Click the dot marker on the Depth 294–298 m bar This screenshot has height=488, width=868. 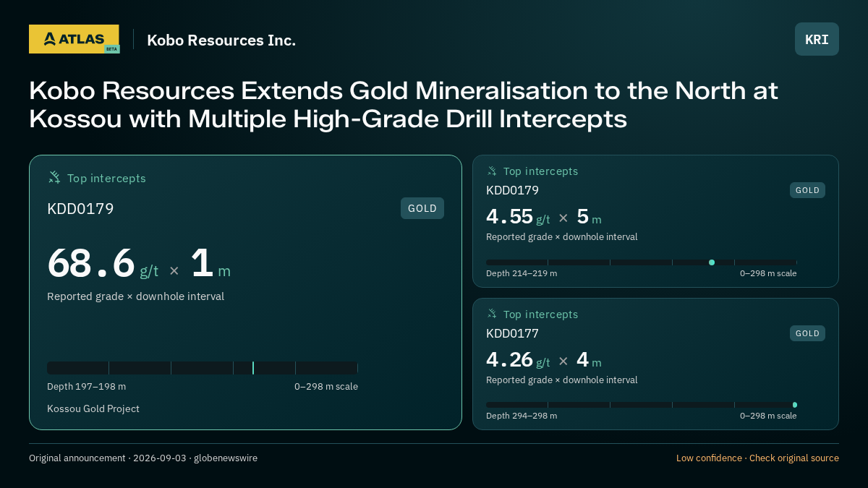[795, 405]
